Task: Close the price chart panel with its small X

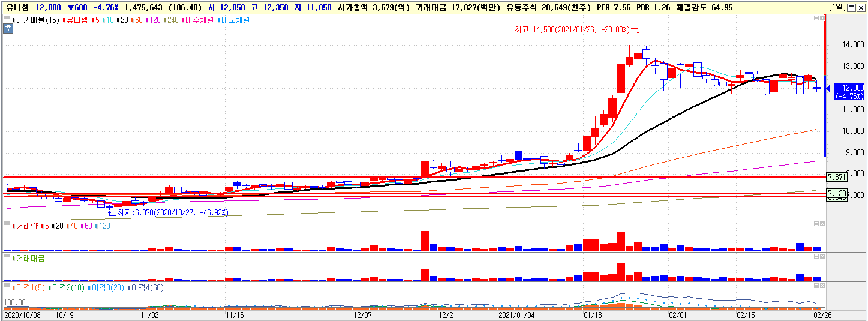Action: coord(822,19)
